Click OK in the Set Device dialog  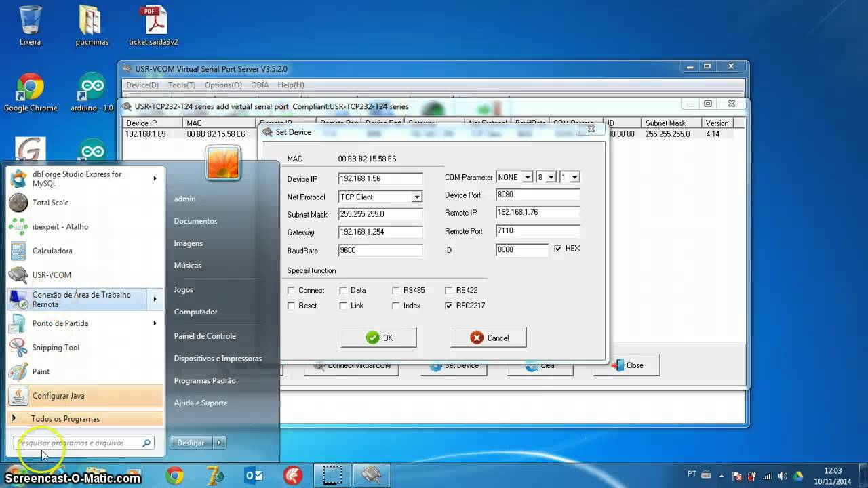pos(378,338)
